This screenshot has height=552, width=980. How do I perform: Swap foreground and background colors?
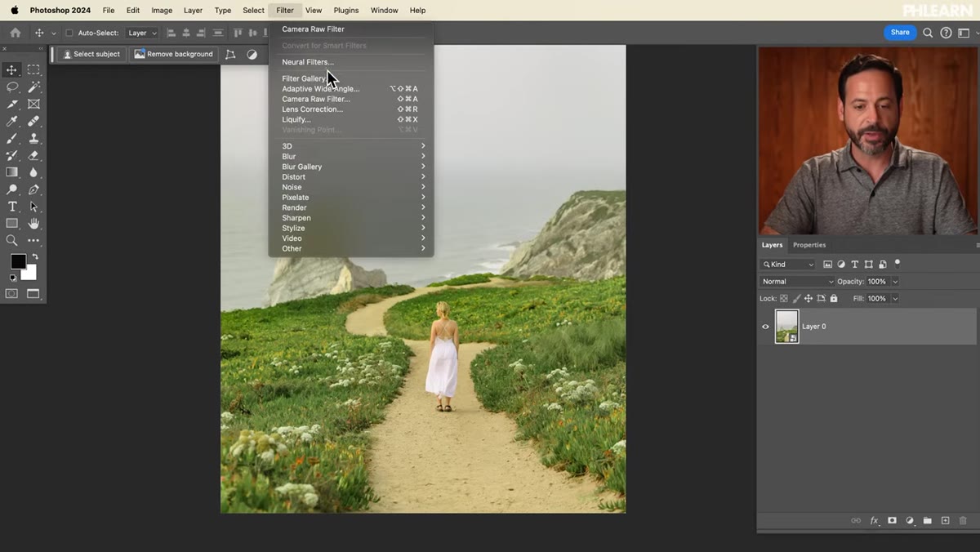click(34, 257)
